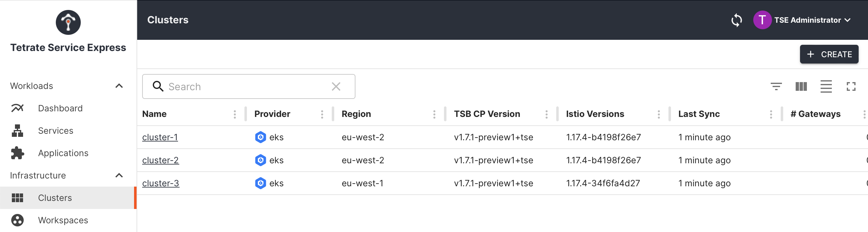
Task: Click the purple T user avatar
Action: pos(762,20)
